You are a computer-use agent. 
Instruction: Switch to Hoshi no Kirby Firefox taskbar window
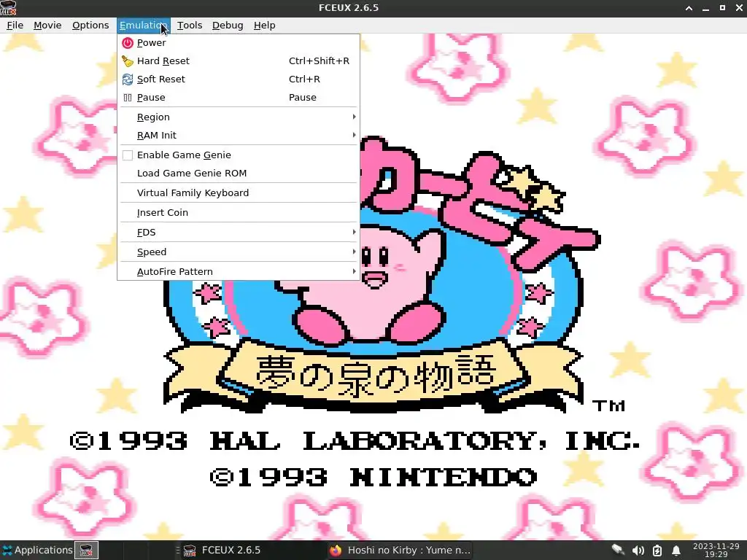click(x=400, y=551)
